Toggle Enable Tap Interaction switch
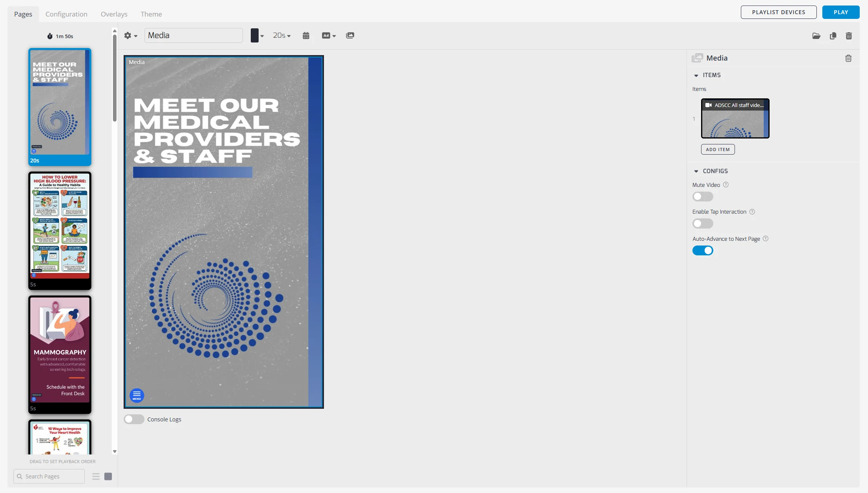The width and height of the screenshot is (868, 493). pyautogui.click(x=703, y=223)
